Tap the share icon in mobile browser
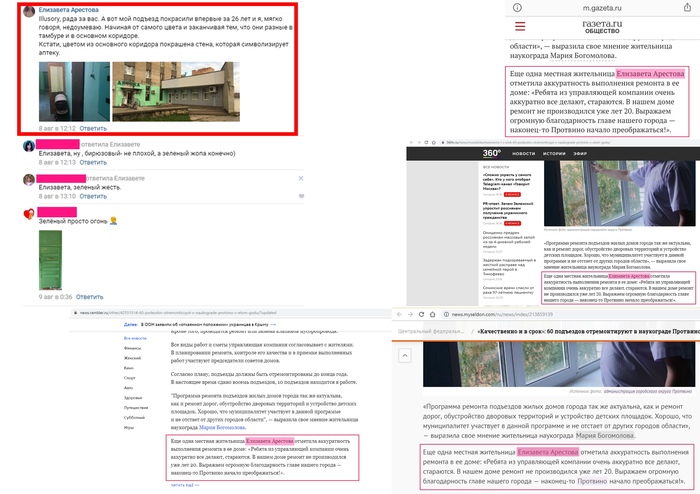This screenshot has height=494, width=700. pos(689,9)
